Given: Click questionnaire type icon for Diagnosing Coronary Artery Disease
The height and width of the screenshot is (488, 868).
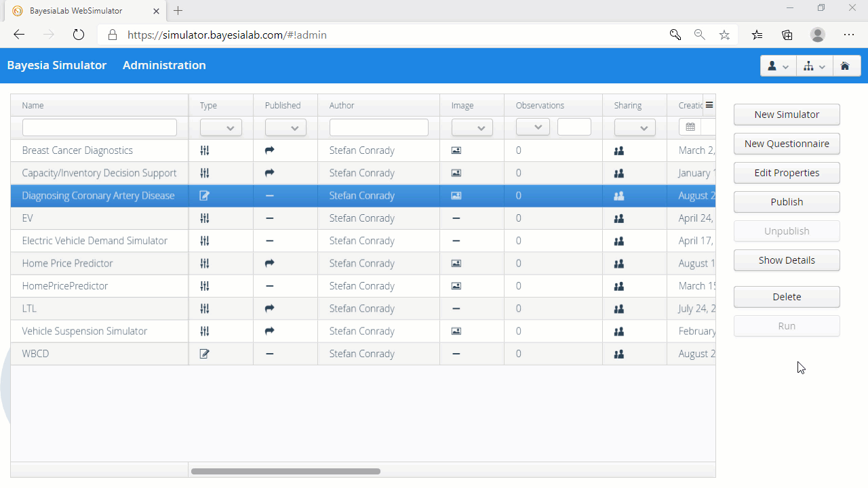Looking at the screenshot, I should [205, 196].
